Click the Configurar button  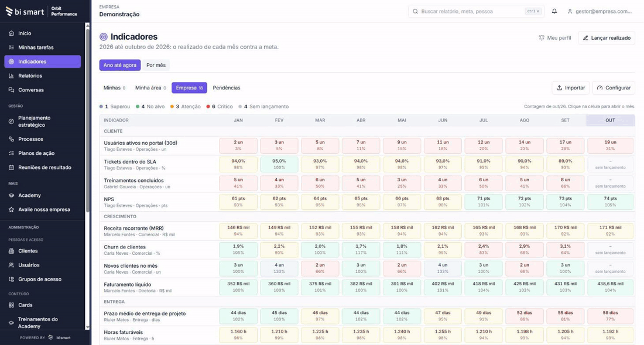pos(614,88)
